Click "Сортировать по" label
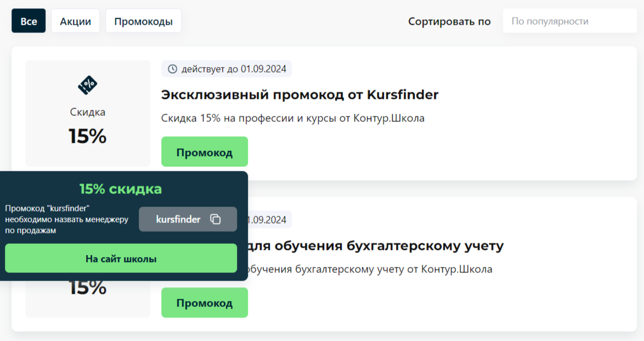Viewport: 644px width, 341px height. 449,21
